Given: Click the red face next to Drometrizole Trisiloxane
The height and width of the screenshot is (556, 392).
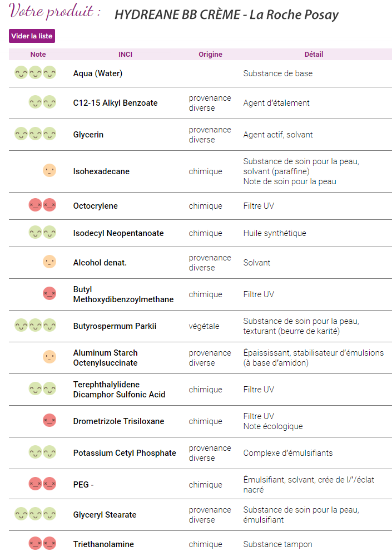Looking at the screenshot, I should pyautogui.click(x=49, y=420).
